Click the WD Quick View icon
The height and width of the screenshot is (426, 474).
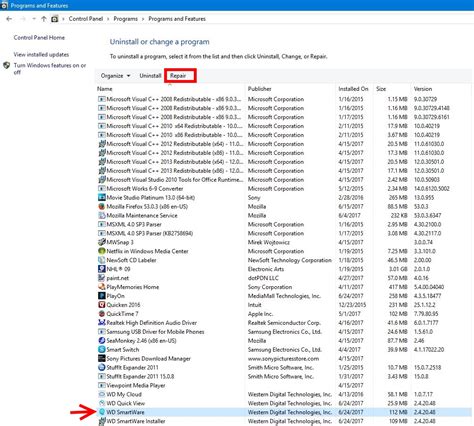click(102, 403)
